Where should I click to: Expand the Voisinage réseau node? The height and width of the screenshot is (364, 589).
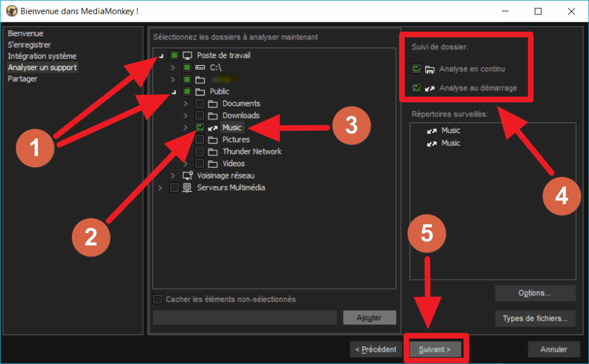173,175
